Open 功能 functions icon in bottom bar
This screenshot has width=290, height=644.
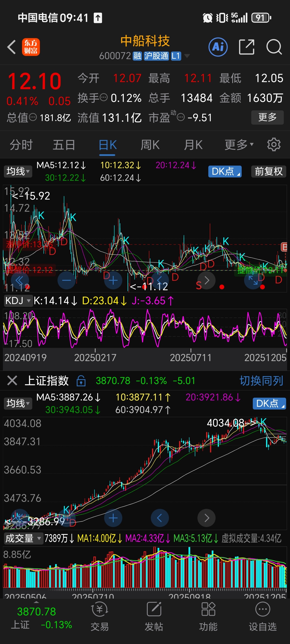(x=208, y=616)
